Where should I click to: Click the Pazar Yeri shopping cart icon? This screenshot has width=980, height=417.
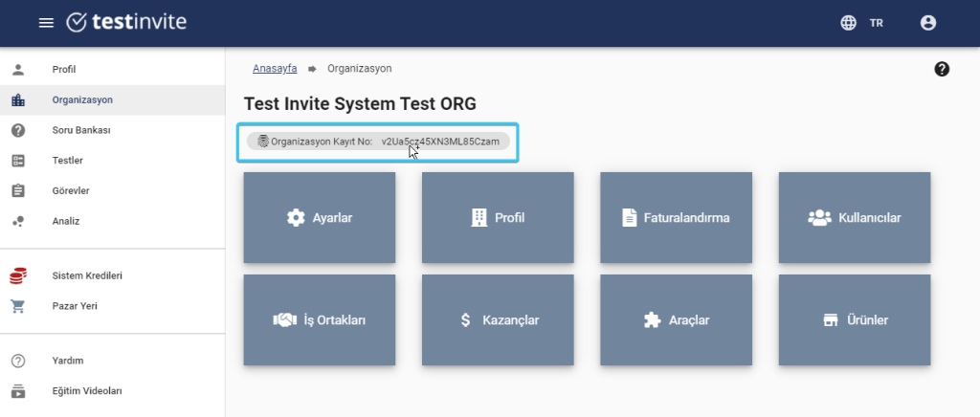point(18,306)
